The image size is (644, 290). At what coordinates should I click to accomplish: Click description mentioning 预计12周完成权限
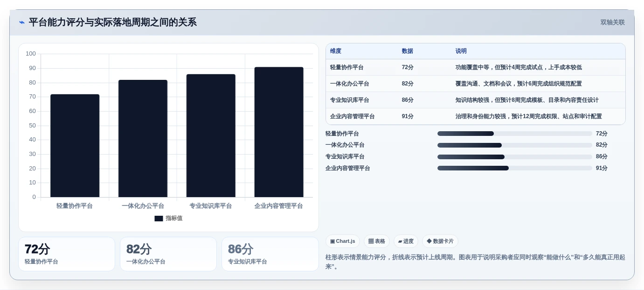(x=529, y=116)
